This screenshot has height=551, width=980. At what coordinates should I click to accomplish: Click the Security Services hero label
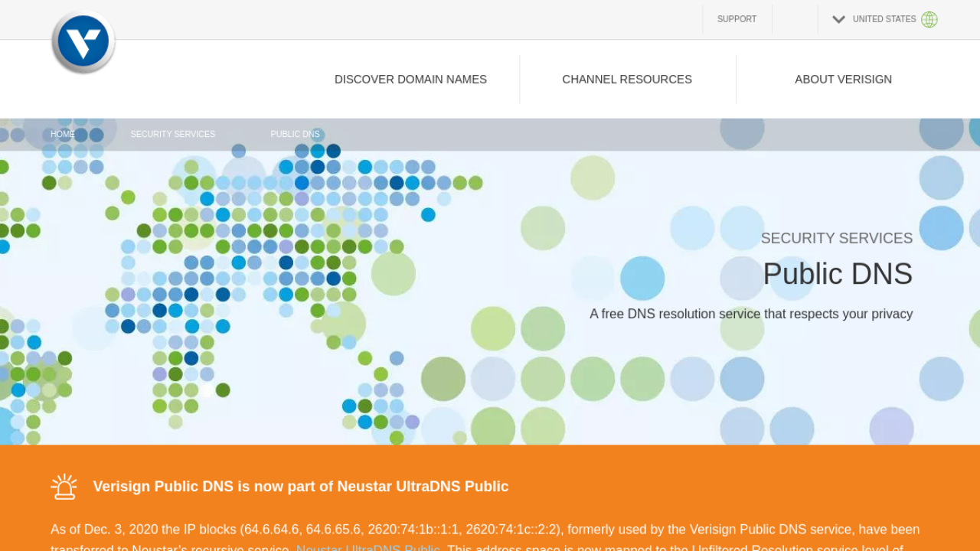tap(837, 238)
